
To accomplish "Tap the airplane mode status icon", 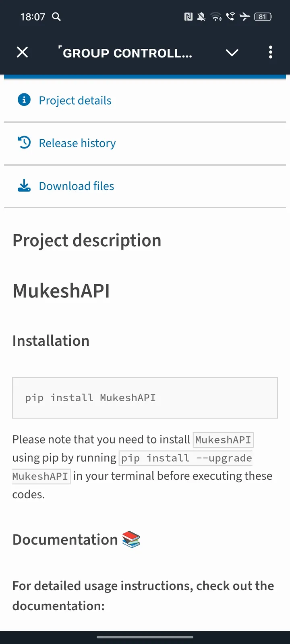I will (x=244, y=17).
